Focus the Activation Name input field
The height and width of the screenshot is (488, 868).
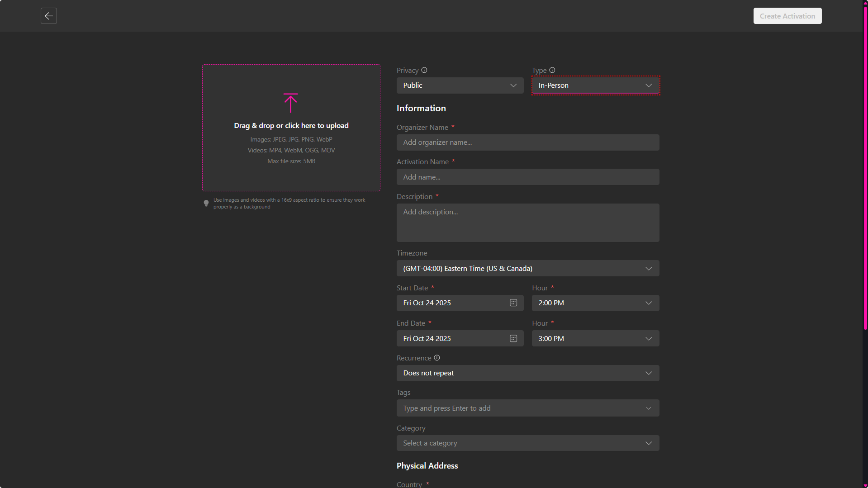pos(527,177)
